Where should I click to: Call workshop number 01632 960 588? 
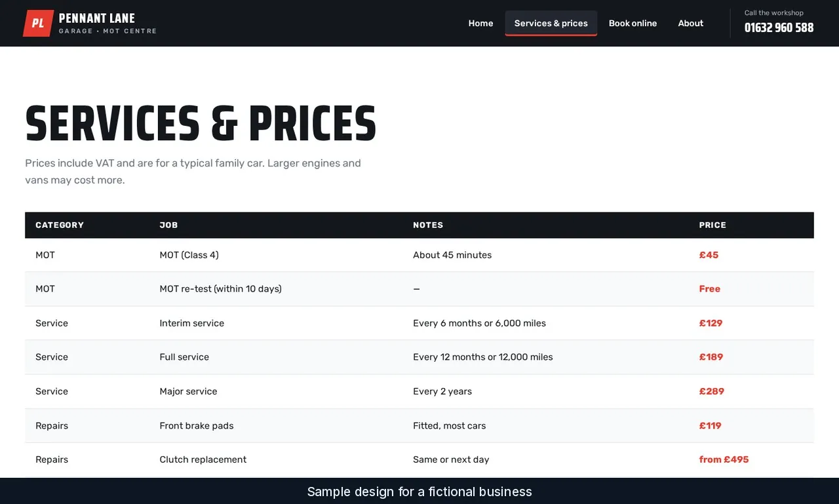pos(779,28)
